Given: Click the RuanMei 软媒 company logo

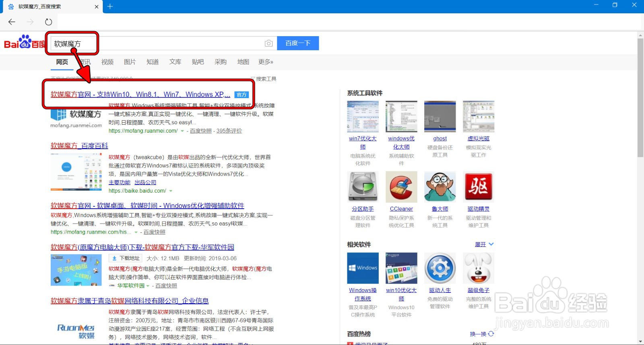Looking at the screenshot, I should tap(76, 331).
